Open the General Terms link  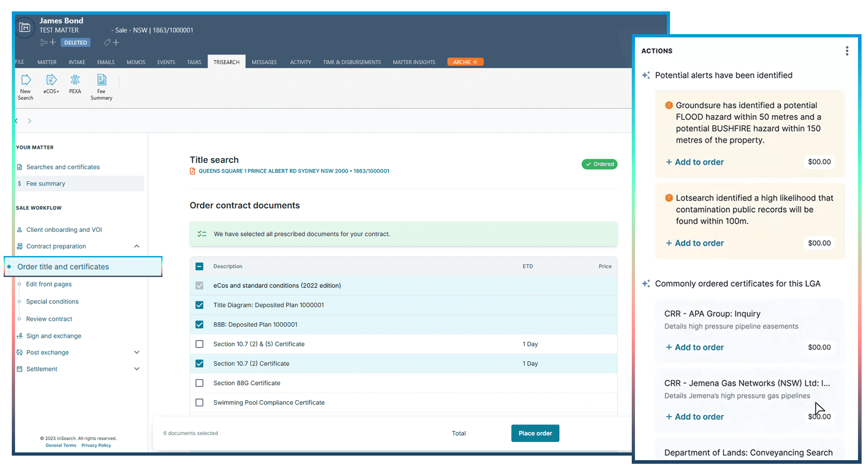tap(61, 446)
